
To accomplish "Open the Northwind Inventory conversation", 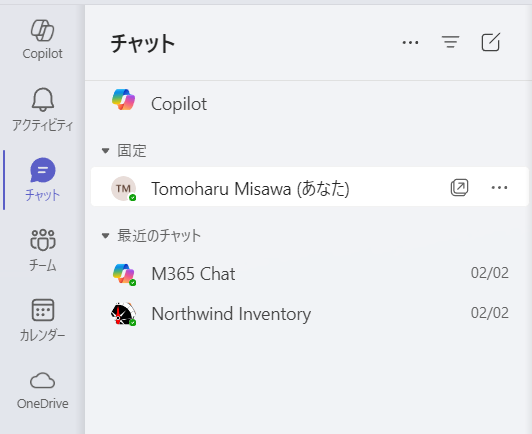I will (310, 314).
